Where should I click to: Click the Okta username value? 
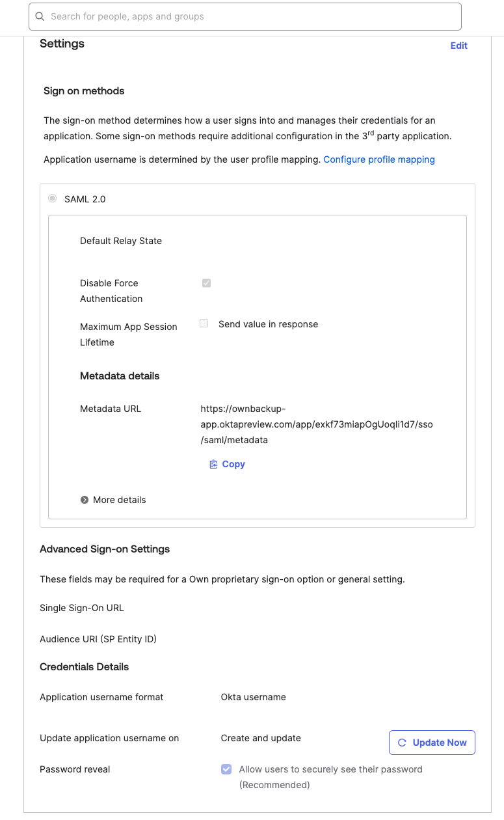[253, 696]
